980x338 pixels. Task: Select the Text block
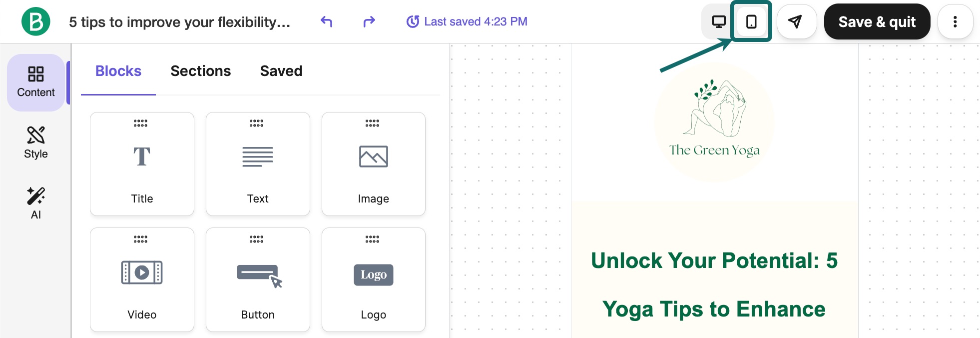tap(258, 164)
